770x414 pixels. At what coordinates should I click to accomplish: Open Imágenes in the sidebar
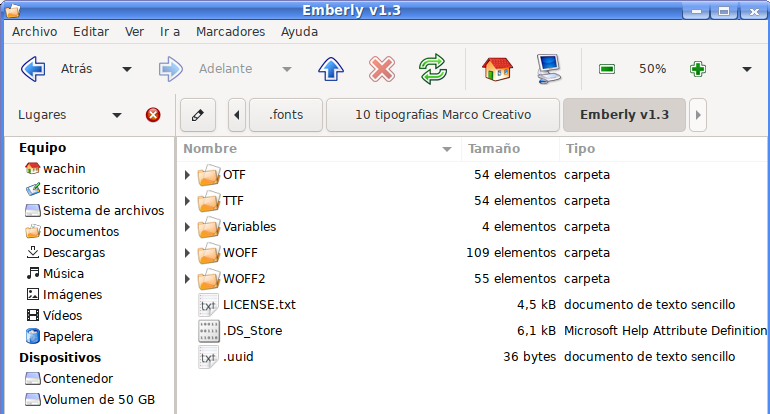point(63,295)
